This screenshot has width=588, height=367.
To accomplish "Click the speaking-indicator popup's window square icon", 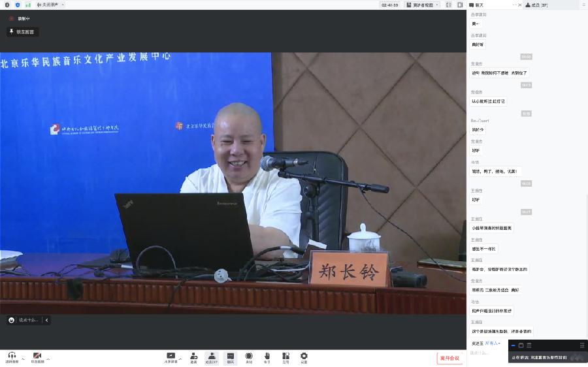I will tap(521, 345).
